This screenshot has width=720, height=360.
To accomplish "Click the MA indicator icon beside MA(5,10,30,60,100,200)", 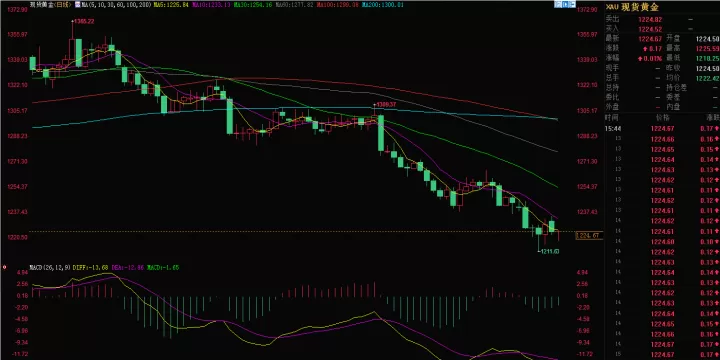I will (79, 4).
